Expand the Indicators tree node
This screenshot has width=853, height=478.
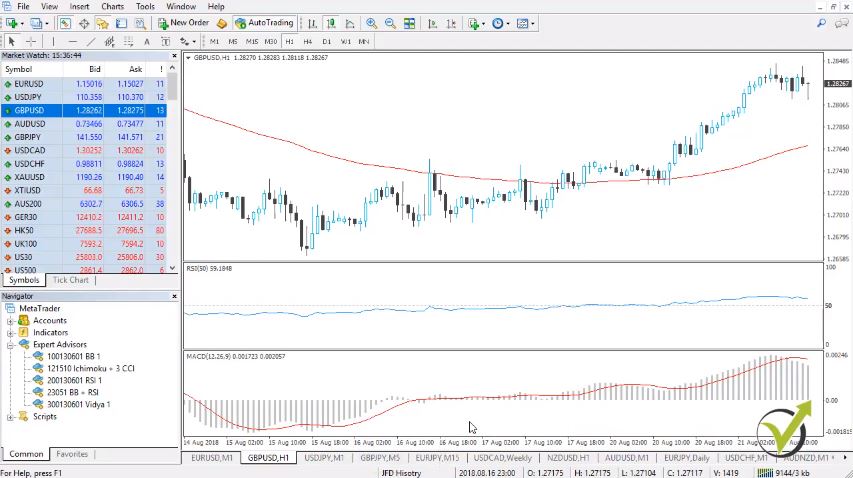[x=10, y=333]
